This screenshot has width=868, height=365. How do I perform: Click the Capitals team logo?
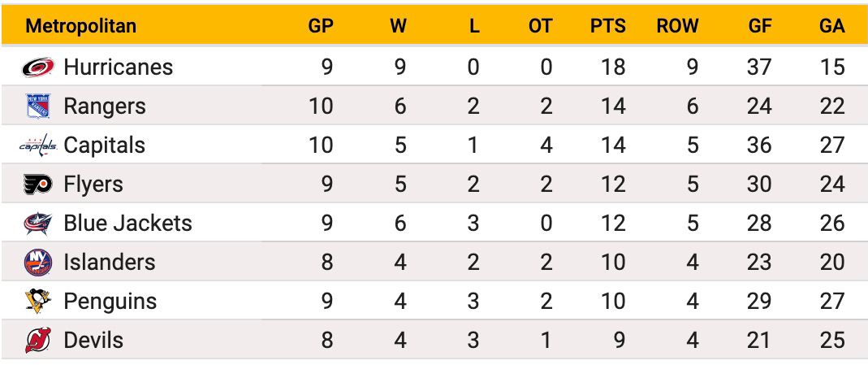[x=38, y=146]
